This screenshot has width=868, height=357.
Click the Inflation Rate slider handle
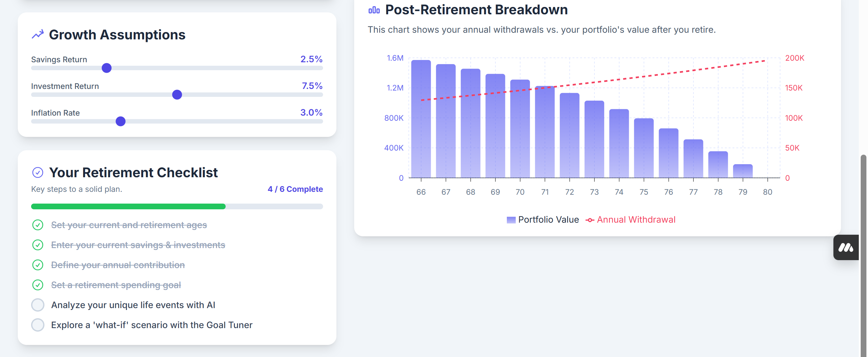pos(120,121)
